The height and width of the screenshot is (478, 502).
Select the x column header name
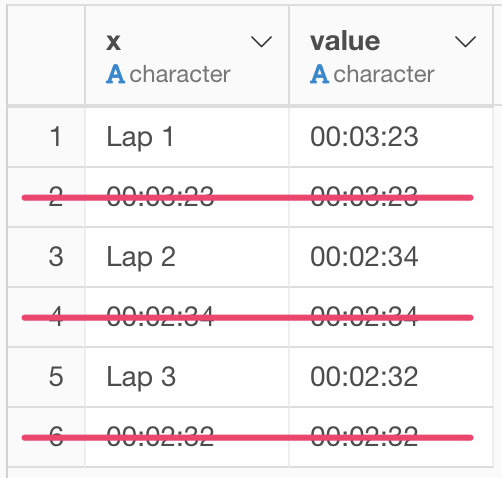coord(113,43)
